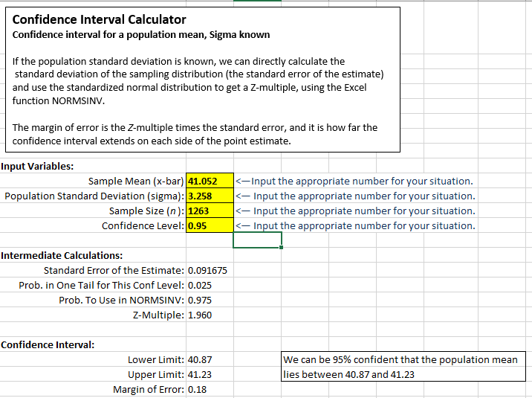Click the input hint beside Sample Size
This screenshot has width=532, height=398.
point(355,211)
